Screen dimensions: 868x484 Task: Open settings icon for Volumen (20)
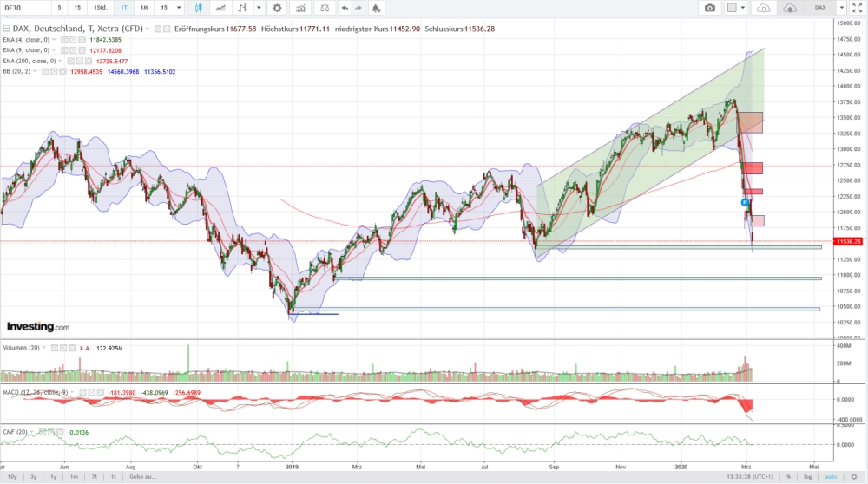63,348
